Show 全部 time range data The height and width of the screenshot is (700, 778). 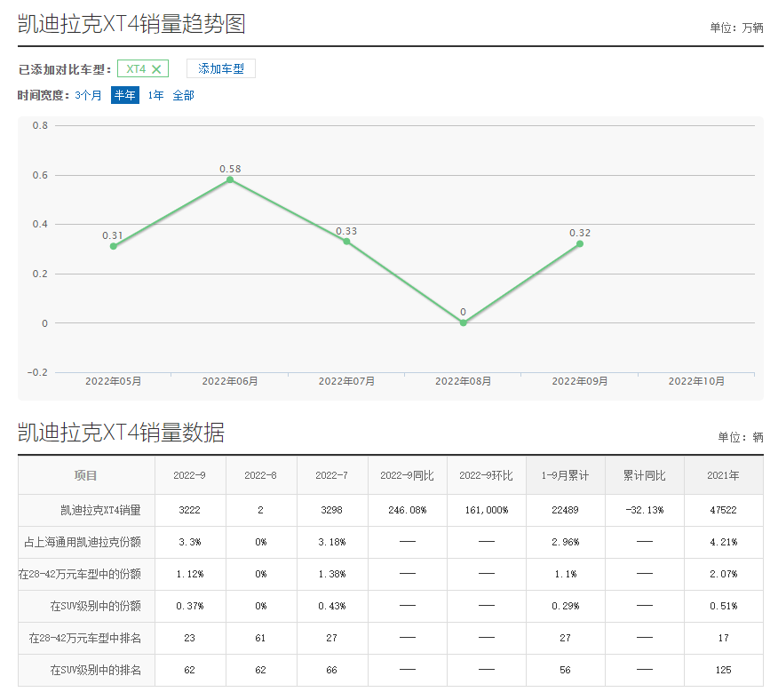pos(183,95)
